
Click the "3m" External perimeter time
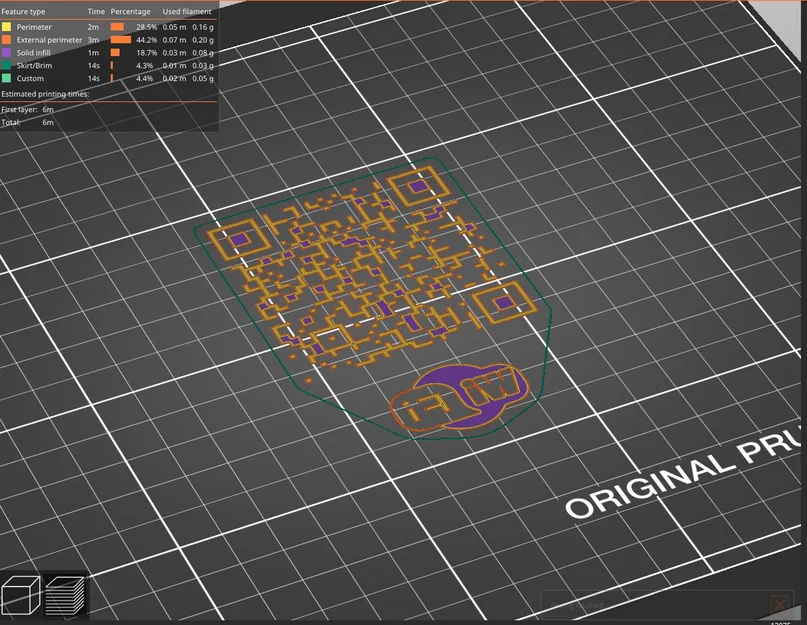93,40
